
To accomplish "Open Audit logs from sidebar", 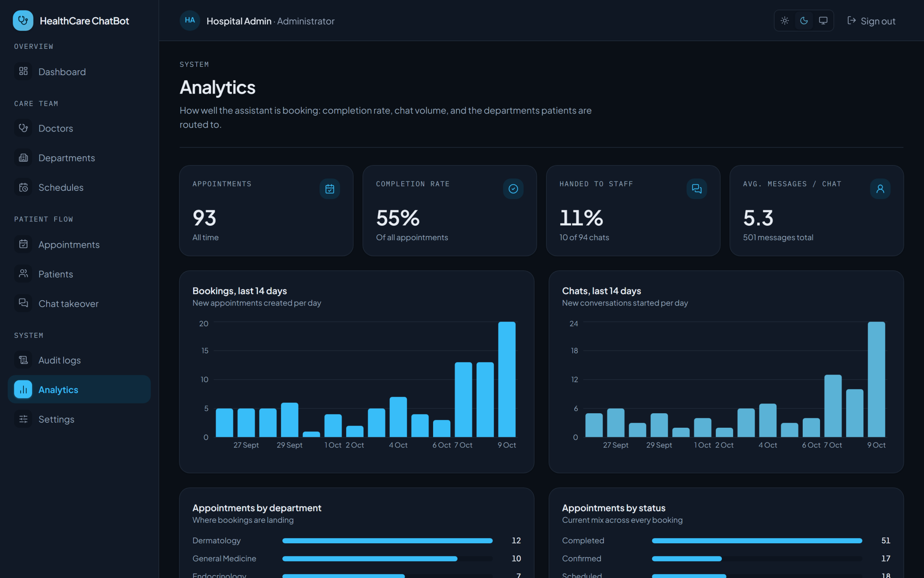I will pos(79,360).
